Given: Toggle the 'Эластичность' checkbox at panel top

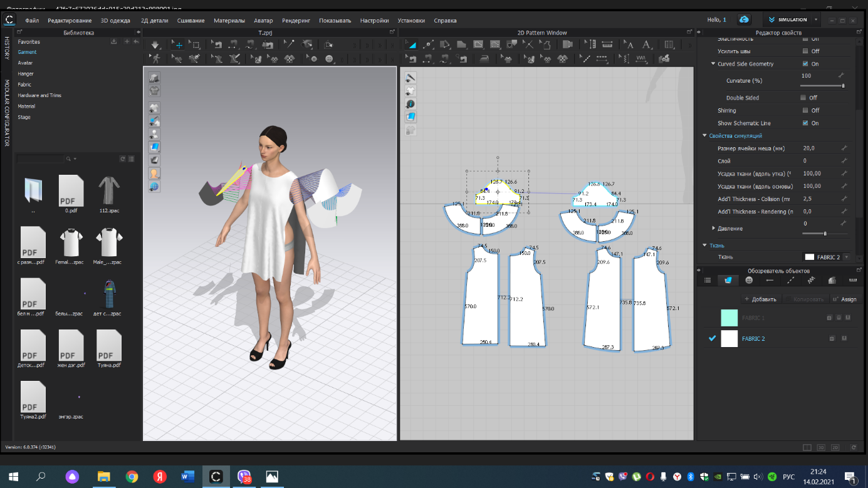Looking at the screenshot, I should click(x=805, y=39).
